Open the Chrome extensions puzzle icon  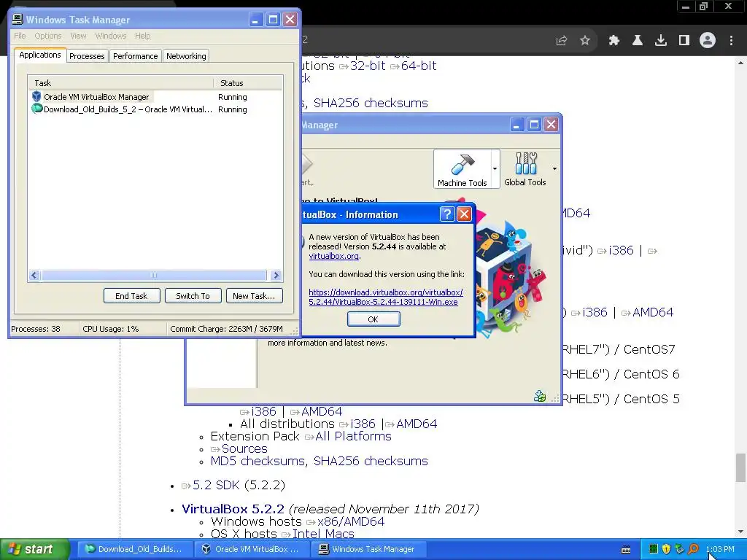[x=614, y=41]
